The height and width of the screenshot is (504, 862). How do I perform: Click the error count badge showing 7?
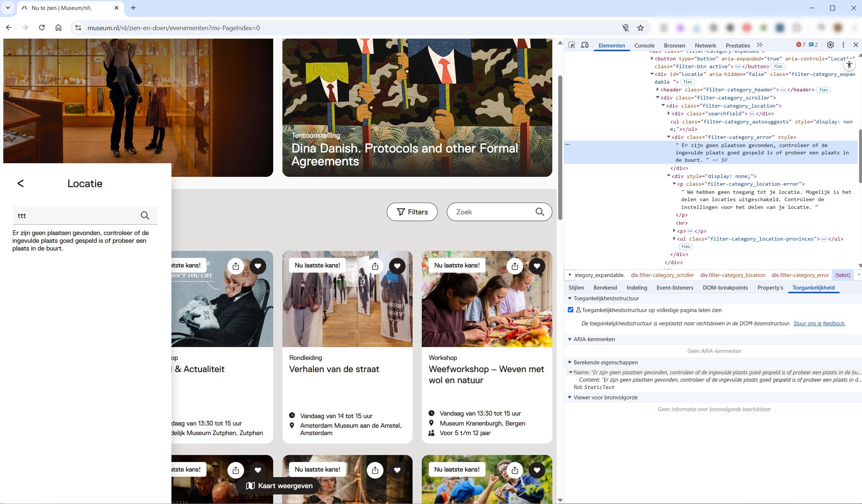(x=801, y=45)
